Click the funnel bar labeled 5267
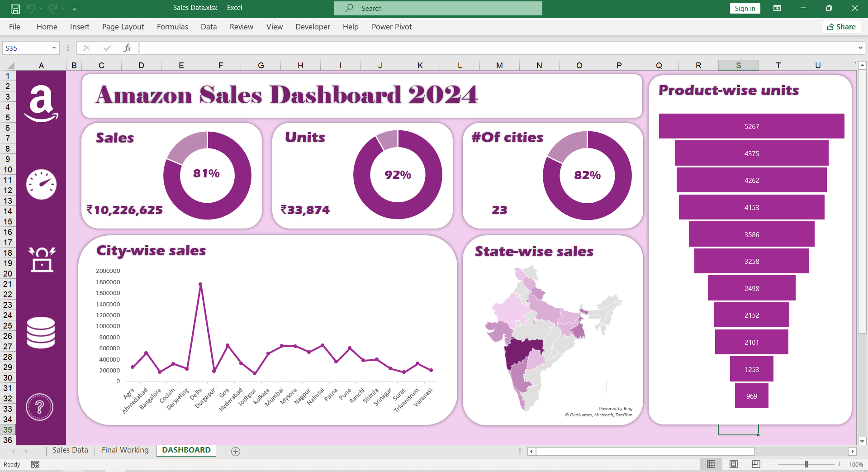This screenshot has width=868, height=472. 751,126
